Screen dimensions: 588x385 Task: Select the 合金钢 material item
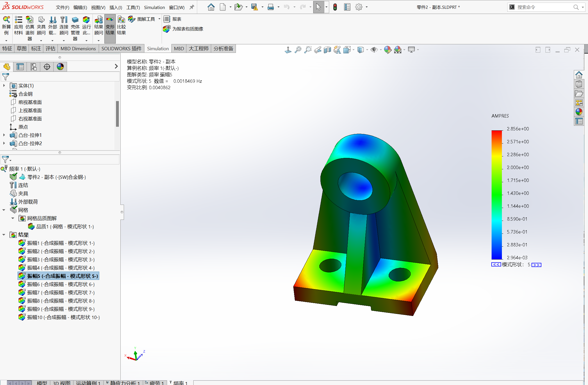click(x=21, y=94)
